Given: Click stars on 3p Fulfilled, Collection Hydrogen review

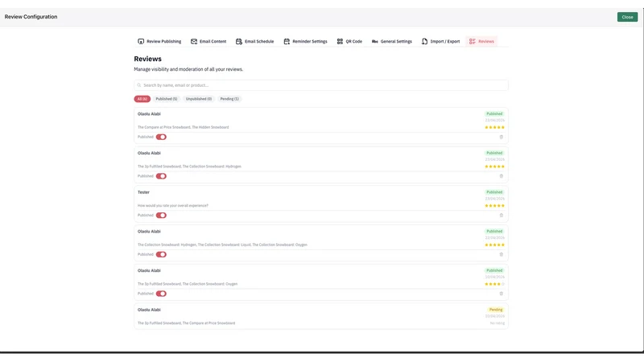Looking at the screenshot, I should point(494,167).
